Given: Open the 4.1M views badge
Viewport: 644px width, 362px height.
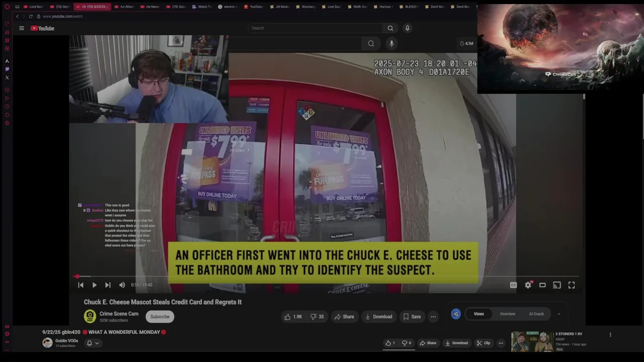Looking at the screenshot, I should coord(466,44).
